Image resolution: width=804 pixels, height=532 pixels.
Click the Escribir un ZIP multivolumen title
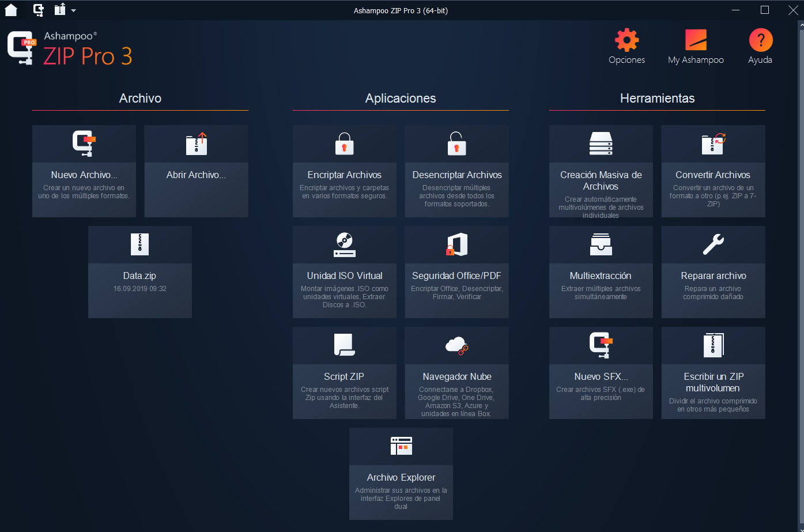(x=713, y=382)
